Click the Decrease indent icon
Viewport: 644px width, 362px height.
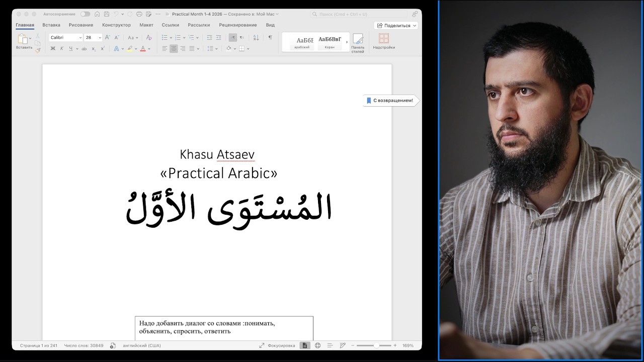click(209, 38)
